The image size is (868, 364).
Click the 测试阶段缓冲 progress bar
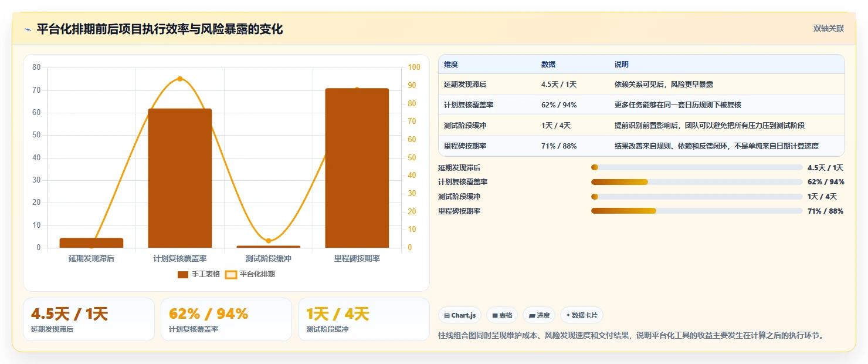click(x=697, y=196)
